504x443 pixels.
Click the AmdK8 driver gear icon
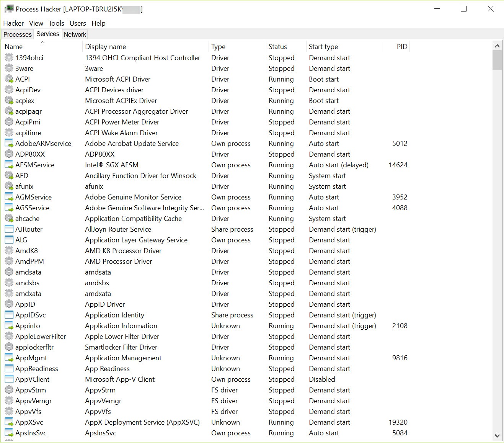click(x=9, y=250)
